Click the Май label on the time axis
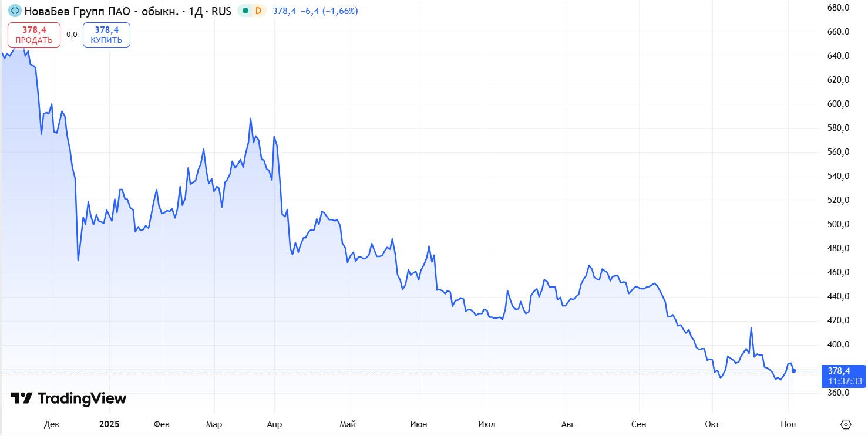Image resolution: width=868 pixels, height=436 pixels. (x=348, y=424)
